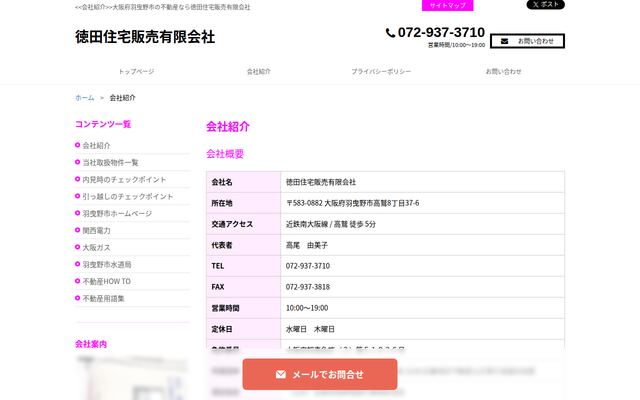Click the header phone number 072-937-3710
This screenshot has width=640, height=400.
coord(441,32)
